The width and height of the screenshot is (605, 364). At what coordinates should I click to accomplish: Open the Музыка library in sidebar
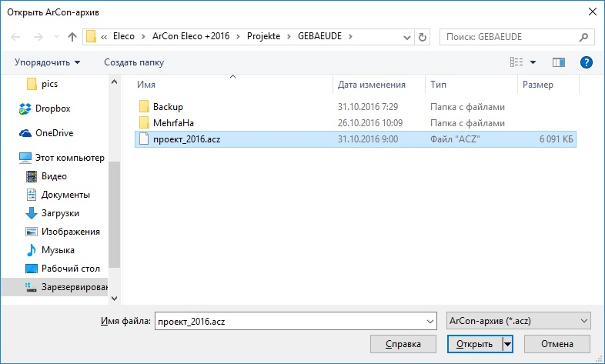pos(57,250)
